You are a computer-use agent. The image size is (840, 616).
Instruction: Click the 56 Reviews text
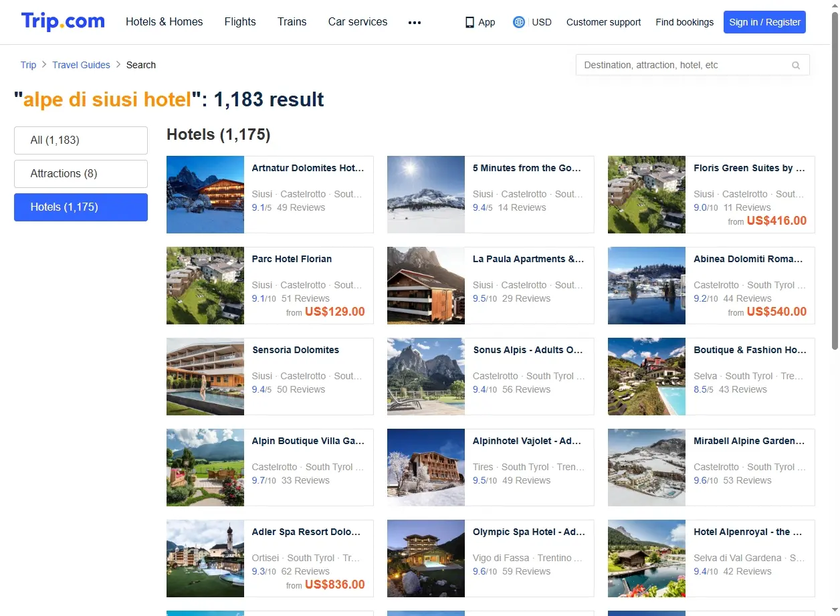coord(526,389)
